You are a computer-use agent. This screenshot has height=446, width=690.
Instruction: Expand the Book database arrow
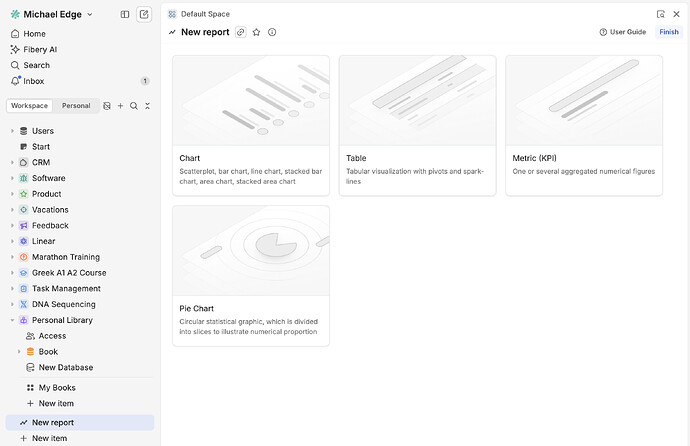coord(19,352)
